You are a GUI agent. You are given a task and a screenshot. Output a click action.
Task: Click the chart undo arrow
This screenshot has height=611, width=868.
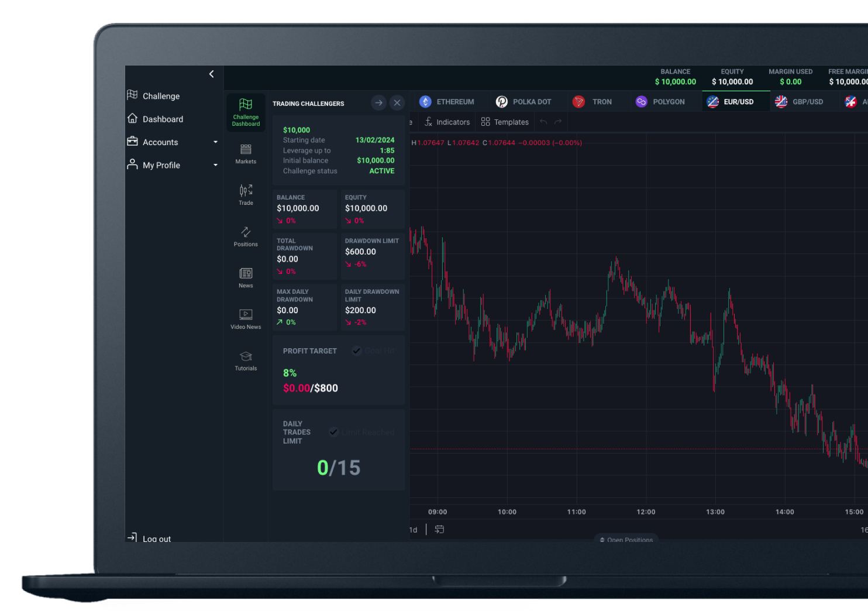(543, 122)
